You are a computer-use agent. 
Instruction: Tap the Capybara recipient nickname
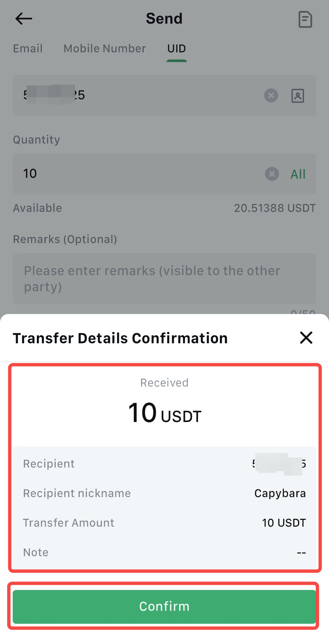(x=280, y=493)
